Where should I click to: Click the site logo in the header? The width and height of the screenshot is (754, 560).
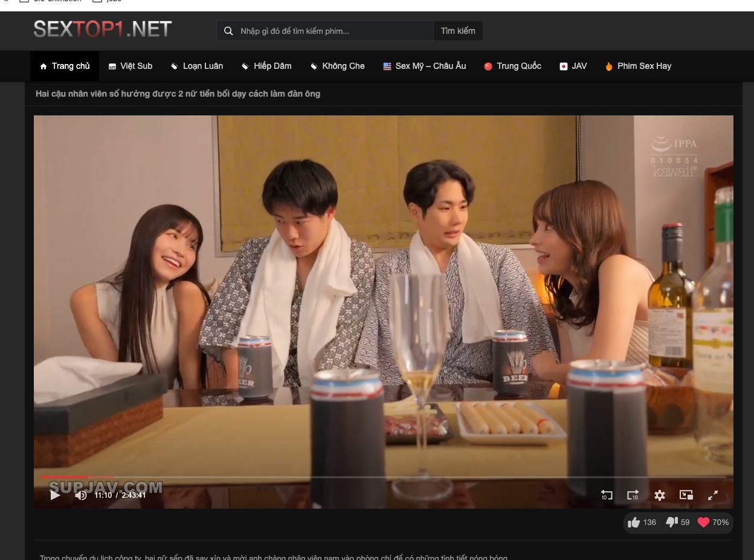coord(103,29)
